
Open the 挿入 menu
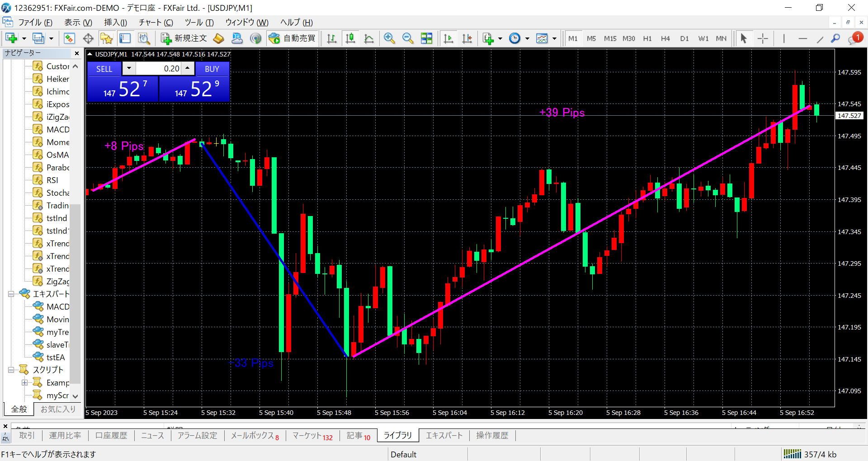coord(115,22)
